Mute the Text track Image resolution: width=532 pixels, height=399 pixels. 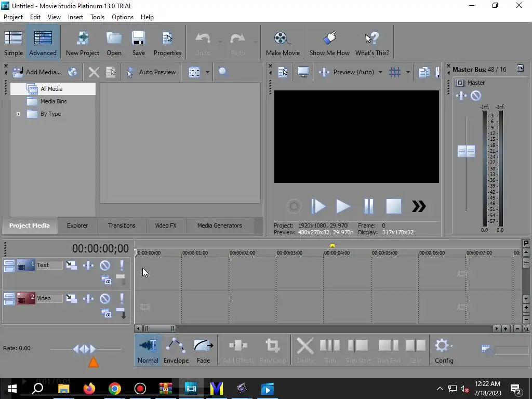(x=105, y=265)
